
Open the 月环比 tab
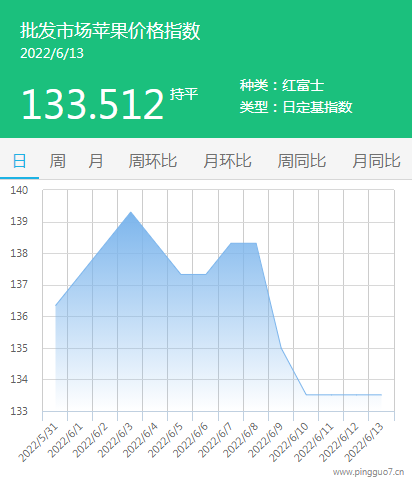pos(227,161)
